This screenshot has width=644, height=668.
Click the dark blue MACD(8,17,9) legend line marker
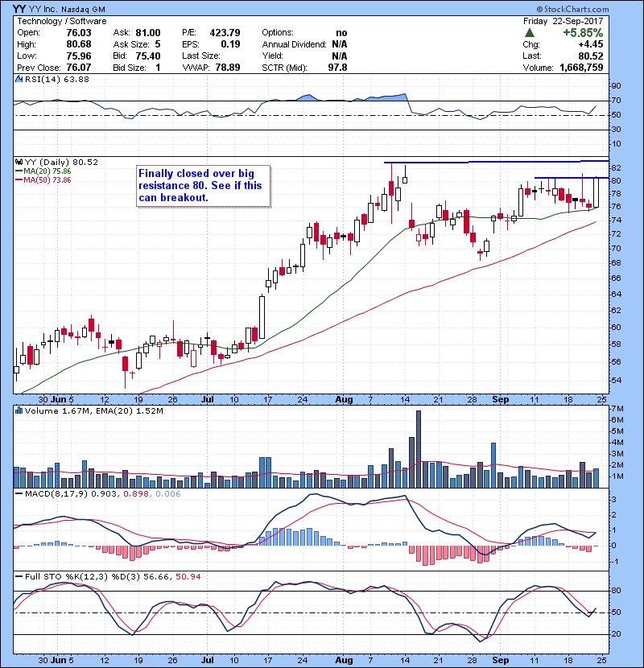19,494
